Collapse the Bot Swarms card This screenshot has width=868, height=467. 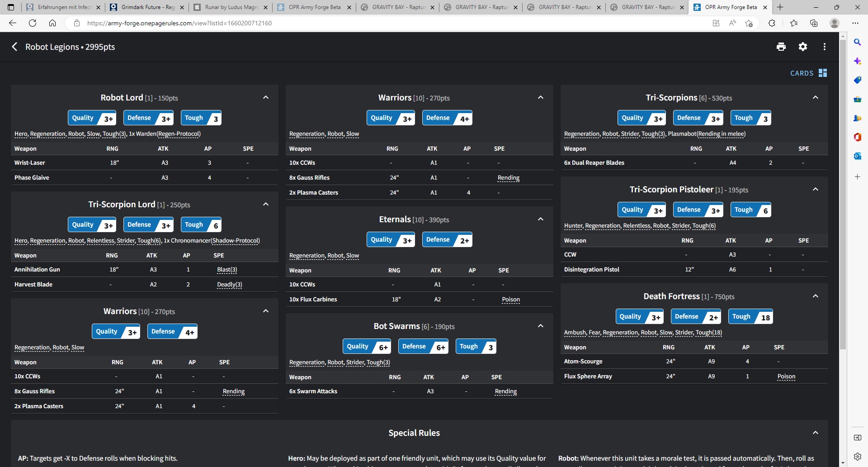click(x=541, y=326)
